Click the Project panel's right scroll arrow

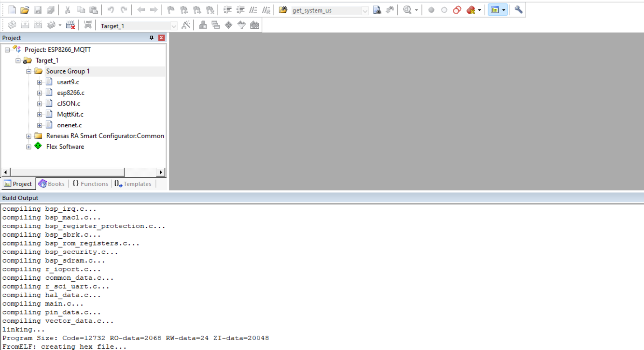tap(161, 172)
